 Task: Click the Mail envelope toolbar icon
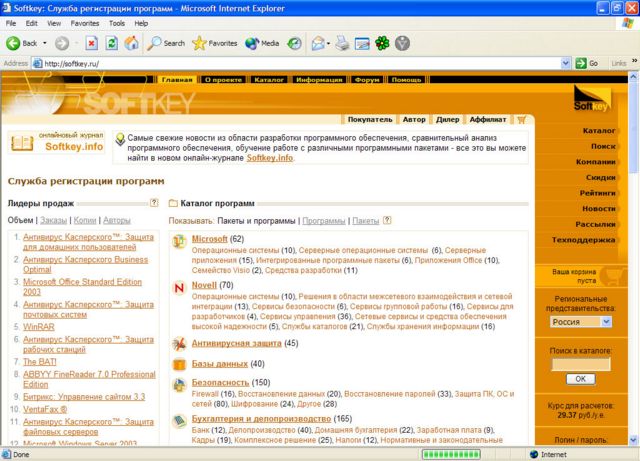[318, 43]
